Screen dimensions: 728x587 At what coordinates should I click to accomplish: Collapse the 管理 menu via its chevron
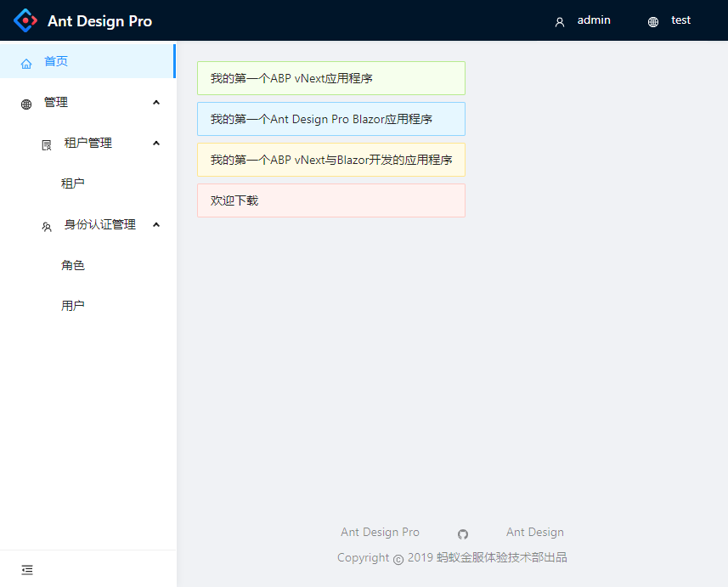[x=155, y=102]
